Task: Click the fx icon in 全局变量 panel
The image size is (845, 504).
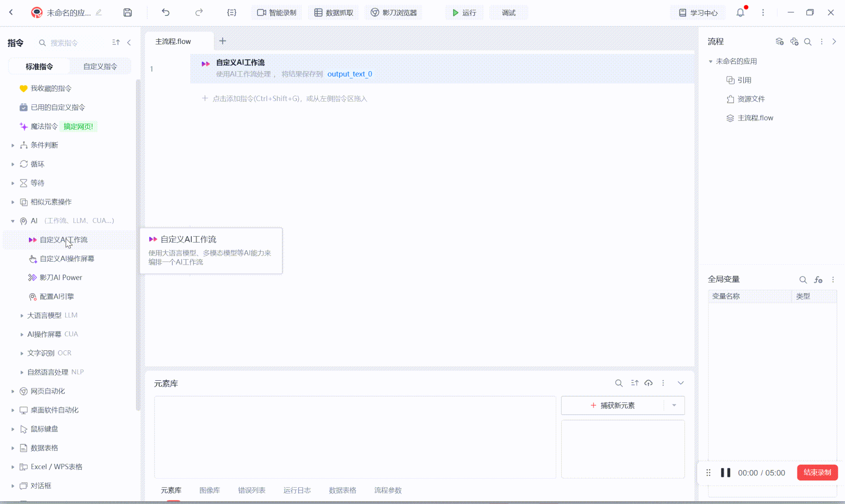Action: [x=818, y=280]
